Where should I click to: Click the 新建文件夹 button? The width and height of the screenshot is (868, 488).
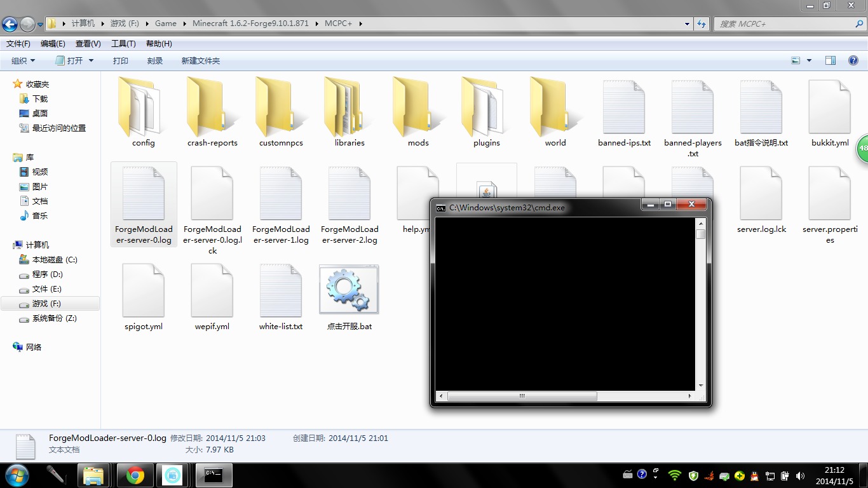click(x=201, y=60)
